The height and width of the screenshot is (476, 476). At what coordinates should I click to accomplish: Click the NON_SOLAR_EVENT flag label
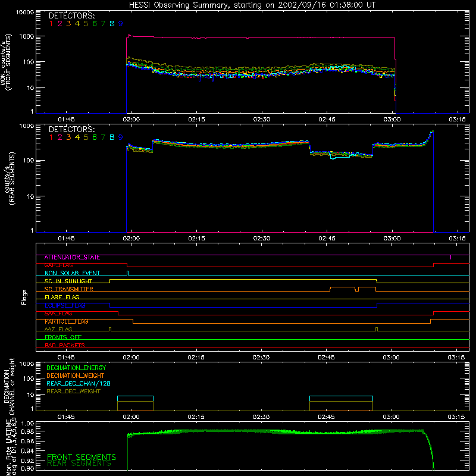click(72, 273)
